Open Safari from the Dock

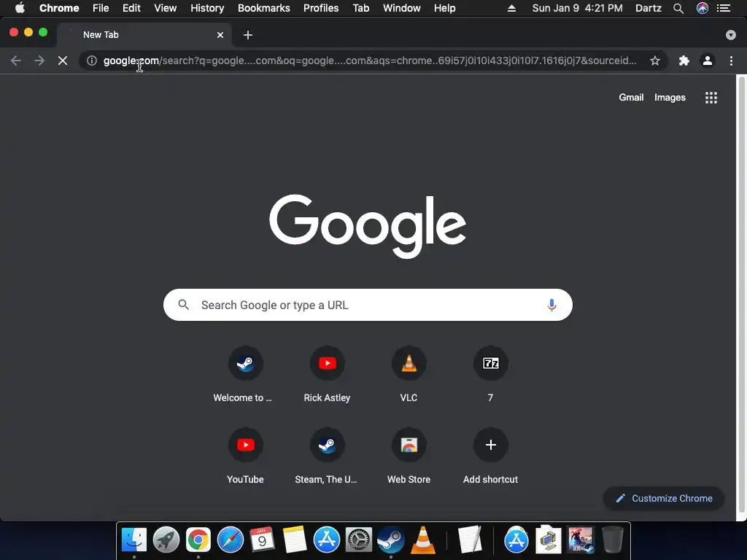(230, 540)
